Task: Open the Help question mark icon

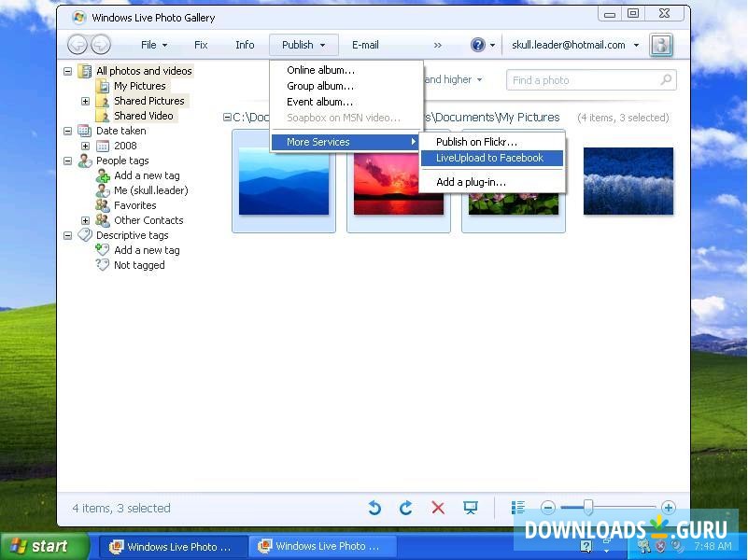Action: [476, 44]
